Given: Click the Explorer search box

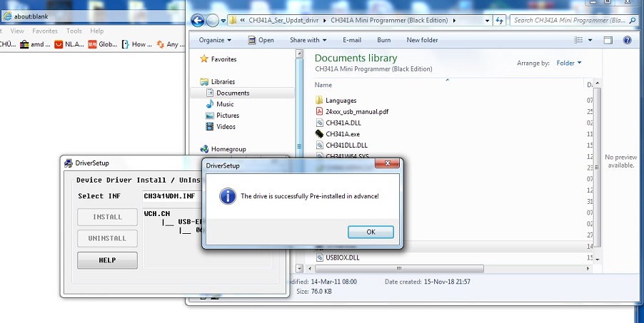Looking at the screenshot, I should coord(570,20).
